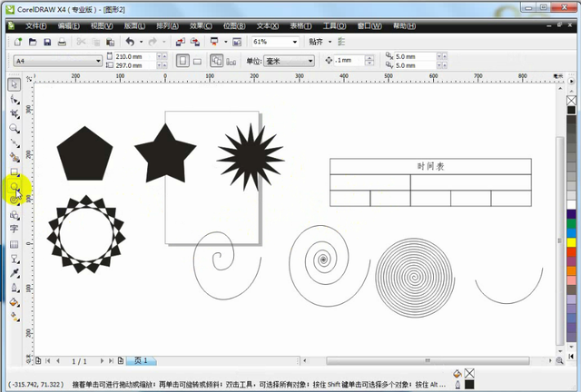Open the 工具(O) menu

coord(335,26)
